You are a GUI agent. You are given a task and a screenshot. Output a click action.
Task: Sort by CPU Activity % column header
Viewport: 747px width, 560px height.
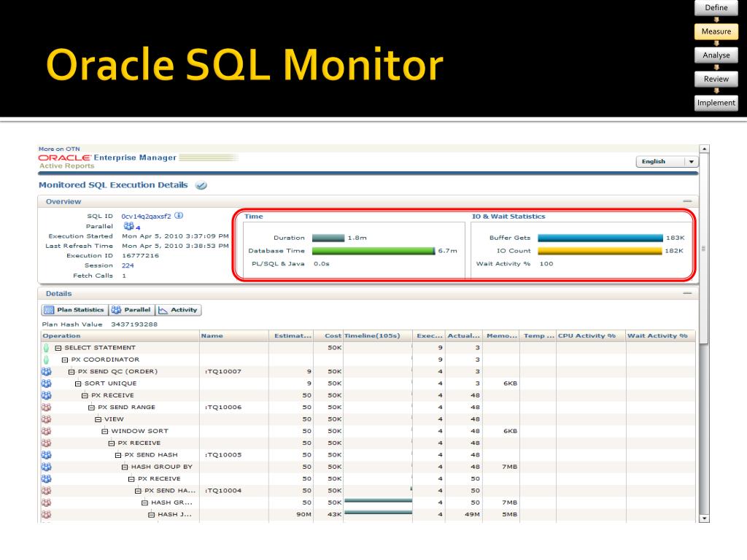(x=591, y=335)
